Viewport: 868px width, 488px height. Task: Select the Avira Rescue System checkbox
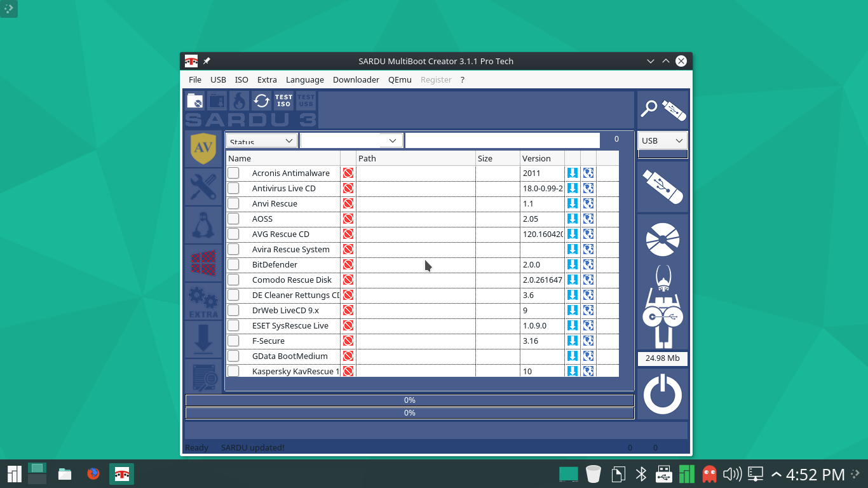pyautogui.click(x=233, y=249)
